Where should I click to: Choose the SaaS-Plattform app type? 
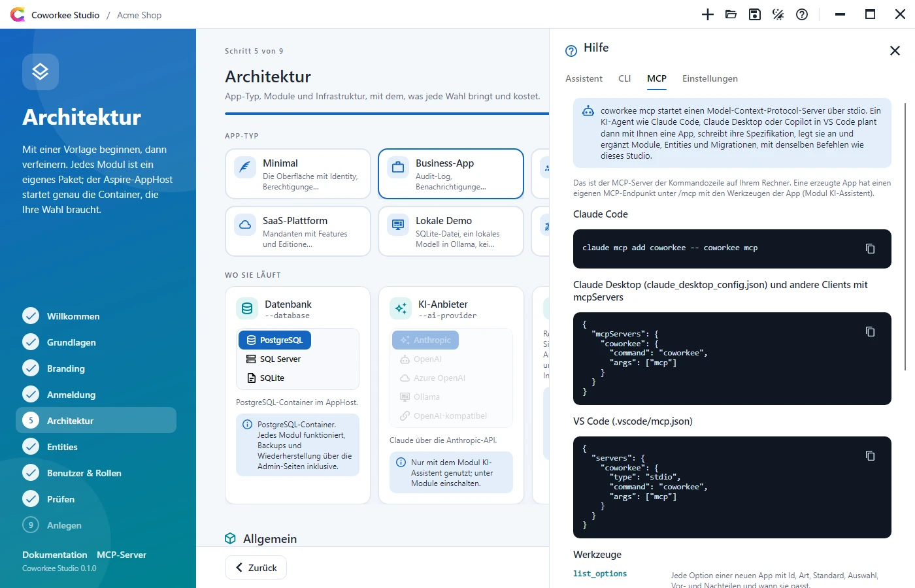298,231
